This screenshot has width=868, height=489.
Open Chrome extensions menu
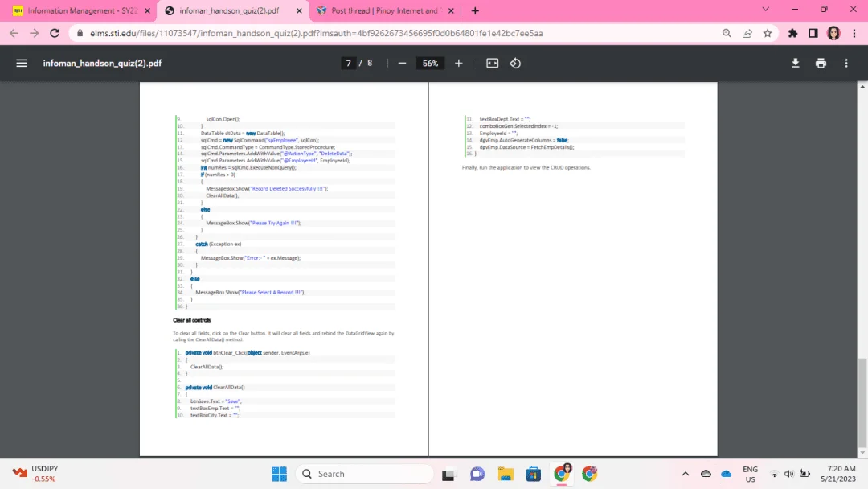(792, 33)
